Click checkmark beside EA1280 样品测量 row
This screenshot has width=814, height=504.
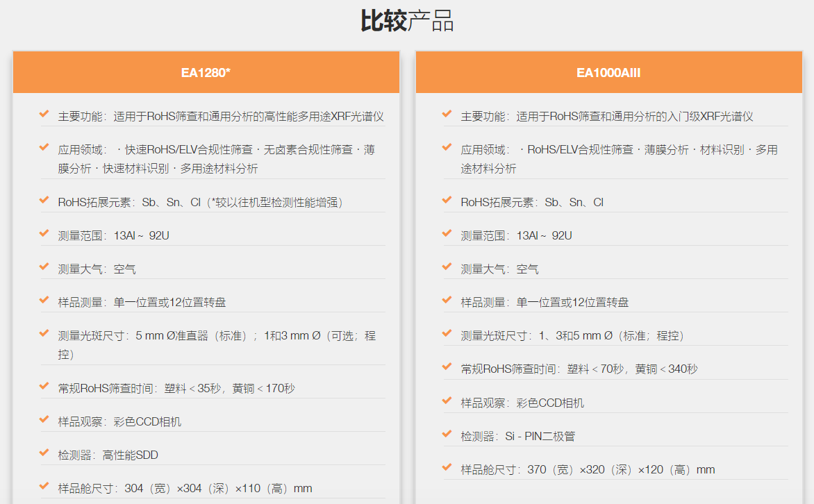pos(44,300)
